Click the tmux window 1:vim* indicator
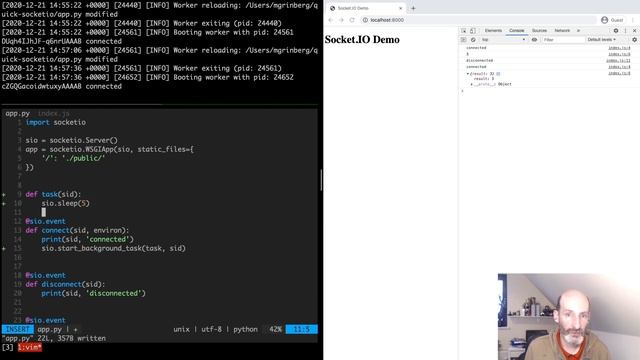This screenshot has height=360, width=640. point(29,347)
